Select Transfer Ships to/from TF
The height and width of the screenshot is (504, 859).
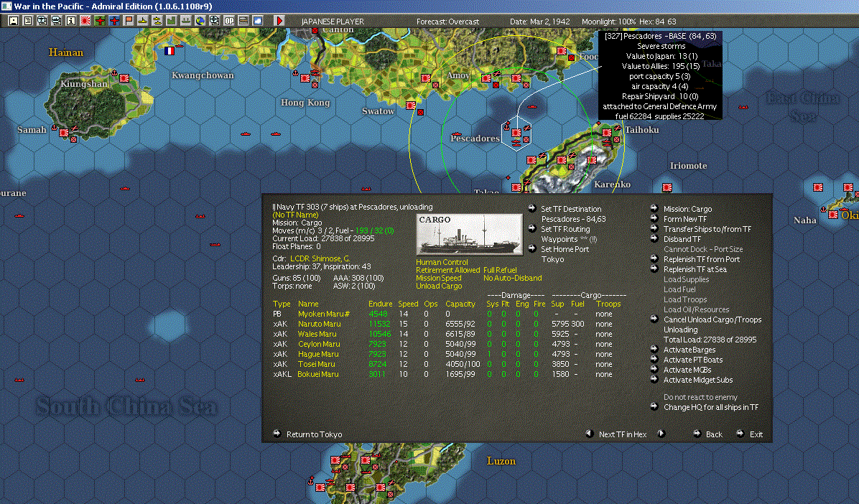pos(707,229)
